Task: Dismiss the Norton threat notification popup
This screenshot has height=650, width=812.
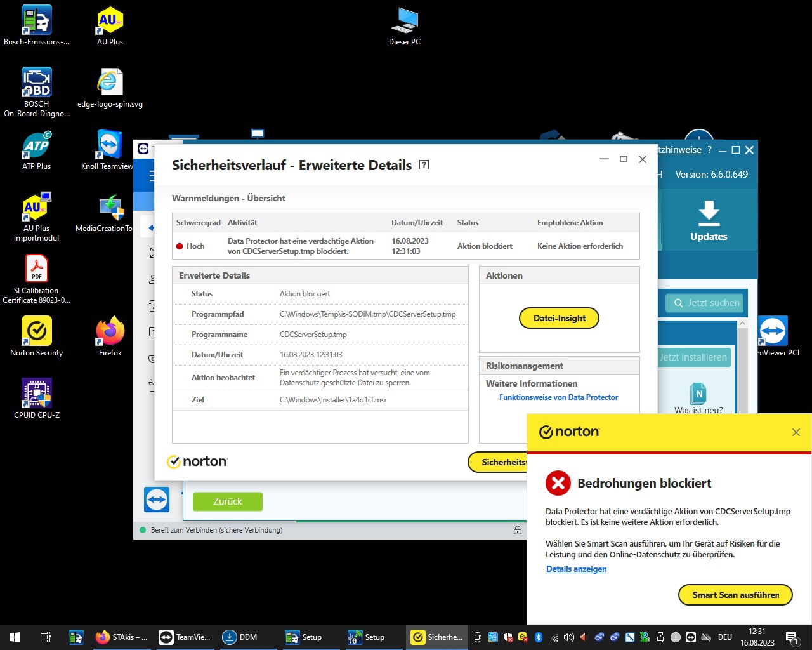Action: 796,432
